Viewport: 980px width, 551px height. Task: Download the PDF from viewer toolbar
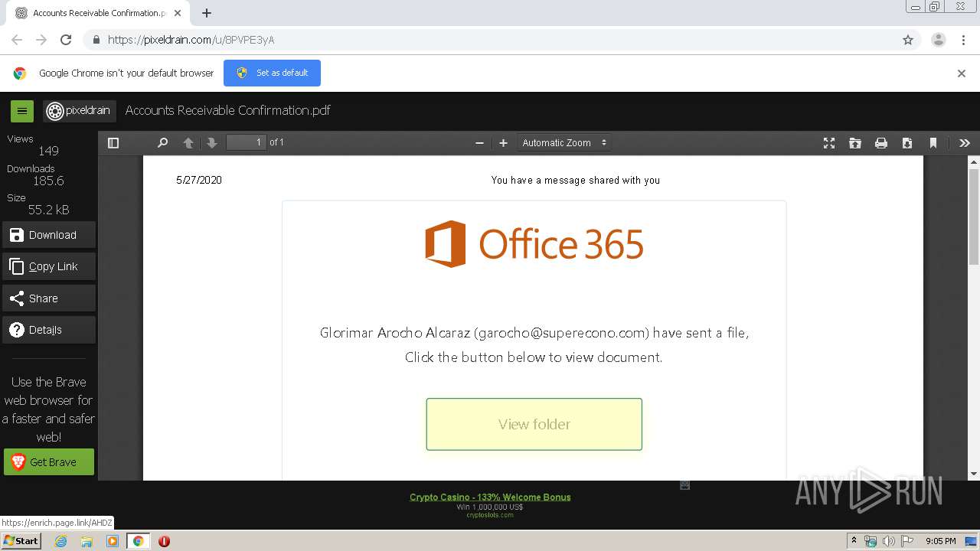coord(907,143)
